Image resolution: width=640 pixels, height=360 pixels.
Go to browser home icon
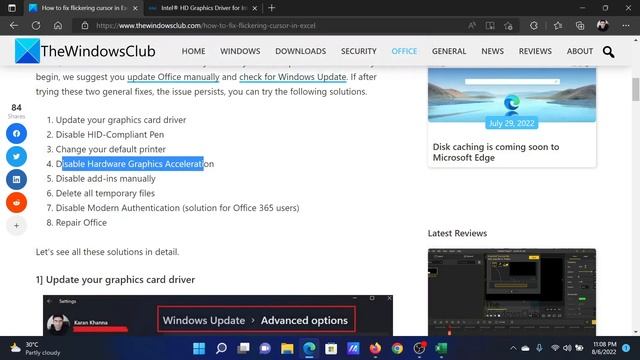click(58, 26)
